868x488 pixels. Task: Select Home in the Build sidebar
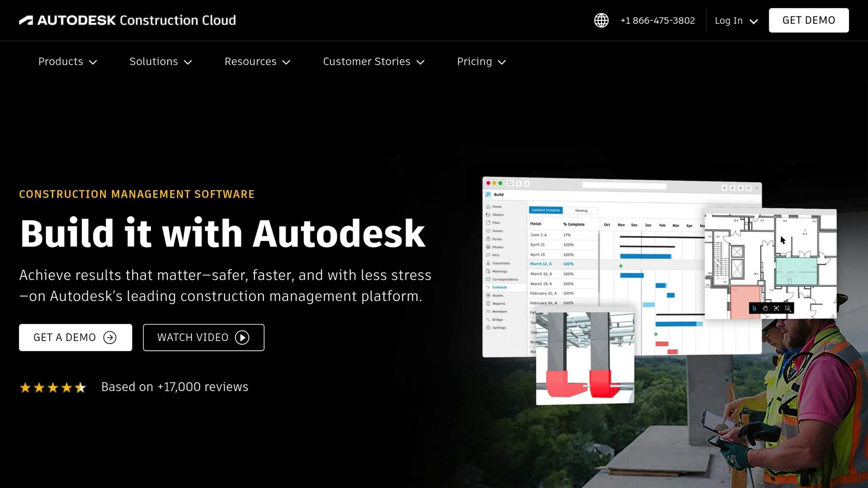coord(494,207)
